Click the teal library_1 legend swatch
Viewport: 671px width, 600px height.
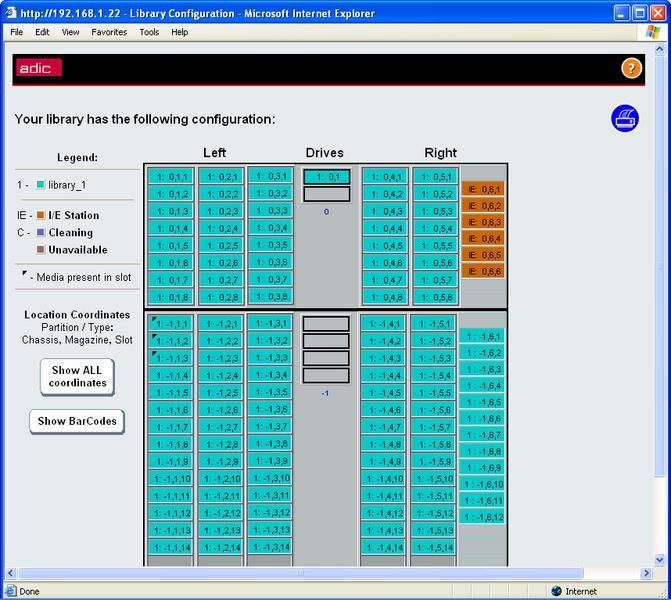pyautogui.click(x=41, y=185)
